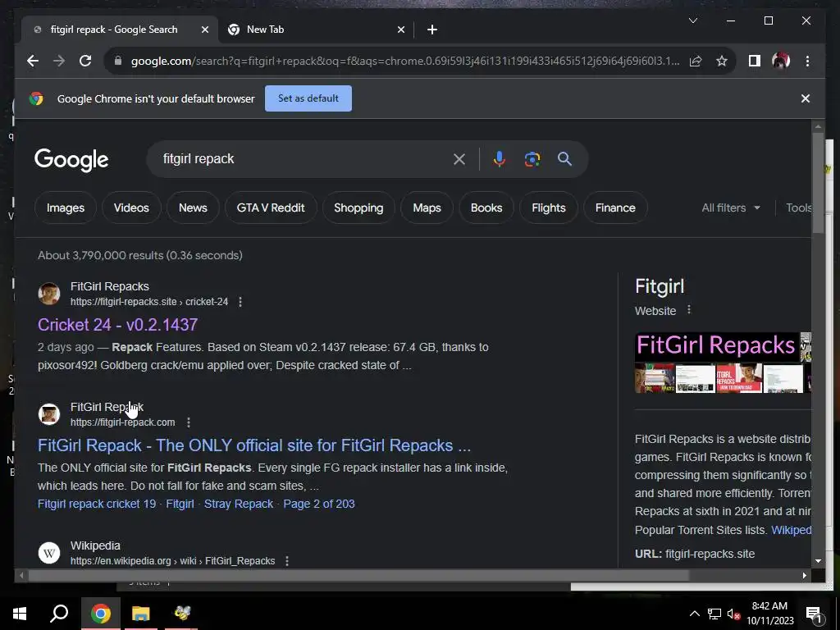Close the fitgirl repack search tab
Screen dimensions: 840x630
click(204, 30)
